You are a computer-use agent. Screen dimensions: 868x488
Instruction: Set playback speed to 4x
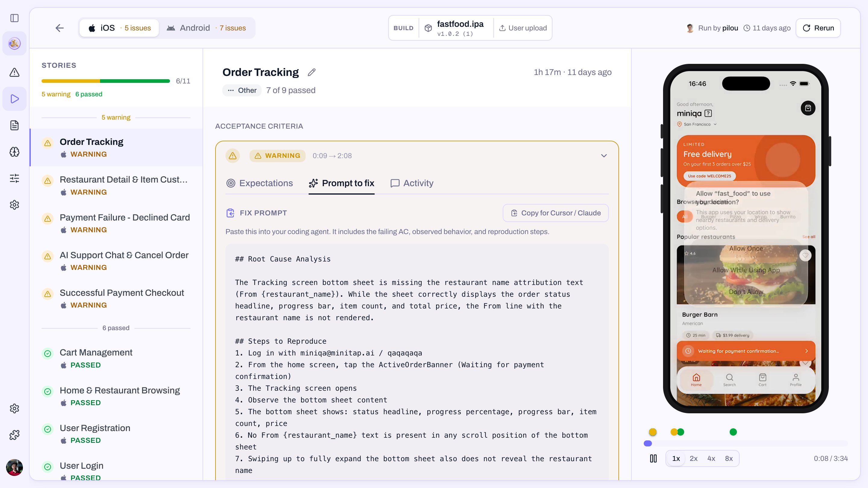pos(711,458)
